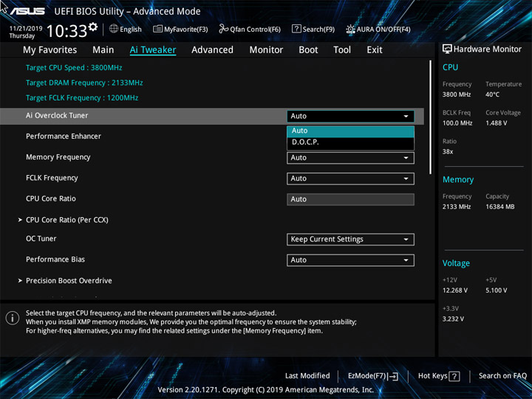Switch to the My Favorites tab
Viewport: 532px width, 399px height.
[x=50, y=50]
